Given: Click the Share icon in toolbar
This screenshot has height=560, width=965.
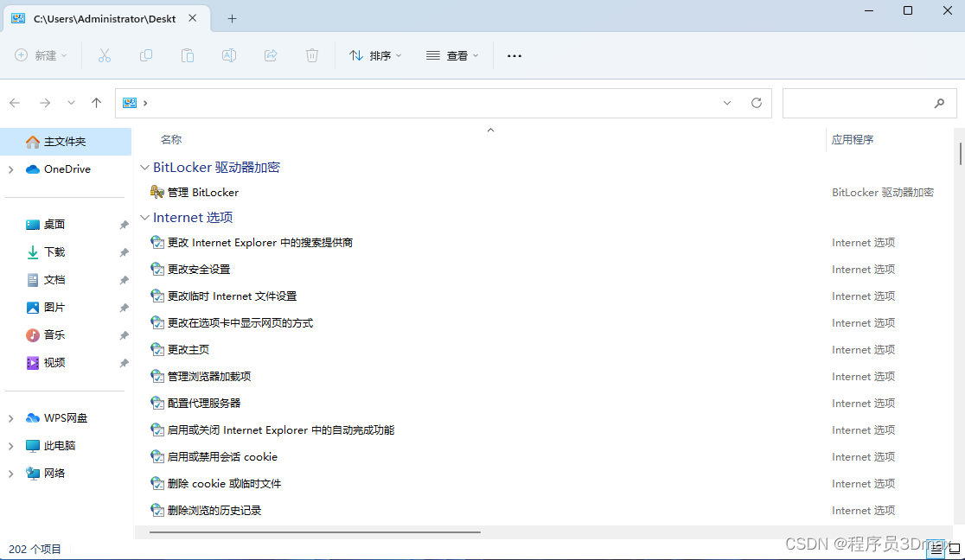Looking at the screenshot, I should [271, 55].
